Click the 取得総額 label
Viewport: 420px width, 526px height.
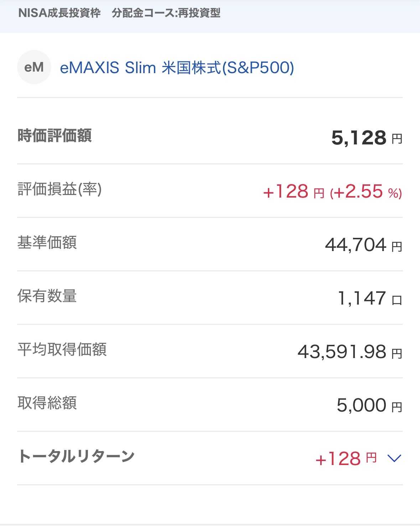point(47,403)
